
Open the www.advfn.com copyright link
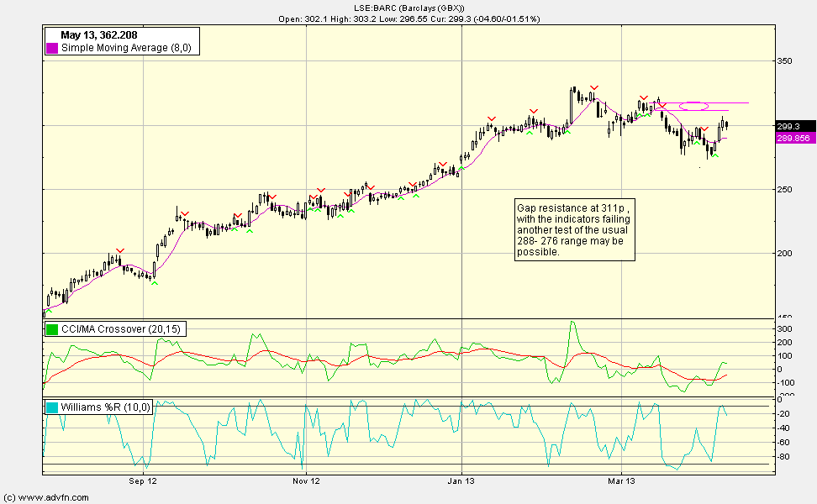pyautogui.click(x=45, y=497)
